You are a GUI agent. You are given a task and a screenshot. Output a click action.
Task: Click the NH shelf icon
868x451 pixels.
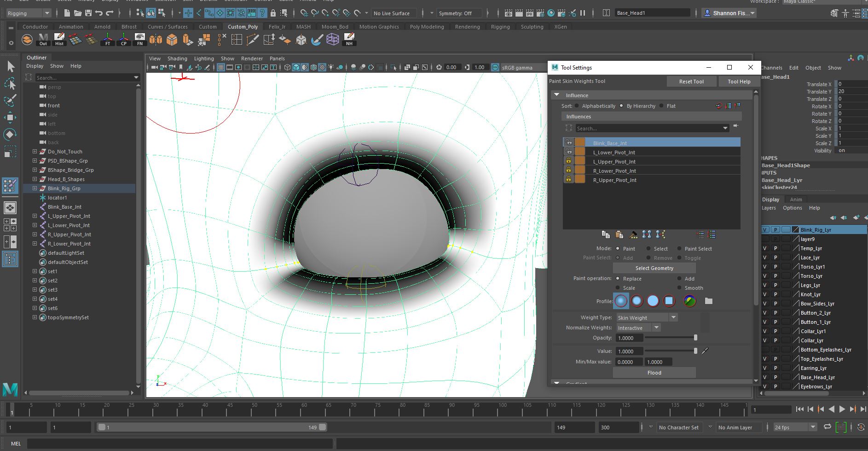(349, 40)
